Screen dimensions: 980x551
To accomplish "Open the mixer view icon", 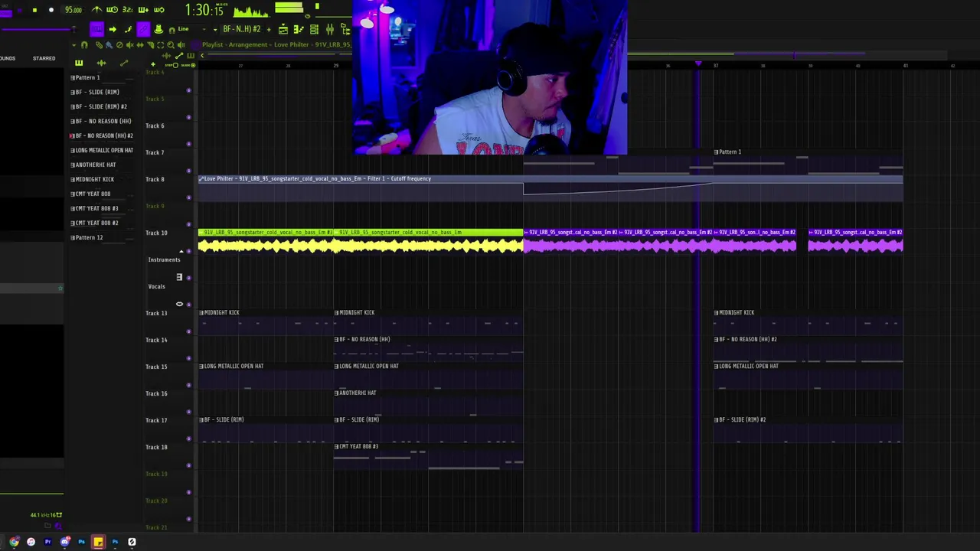I will point(329,29).
